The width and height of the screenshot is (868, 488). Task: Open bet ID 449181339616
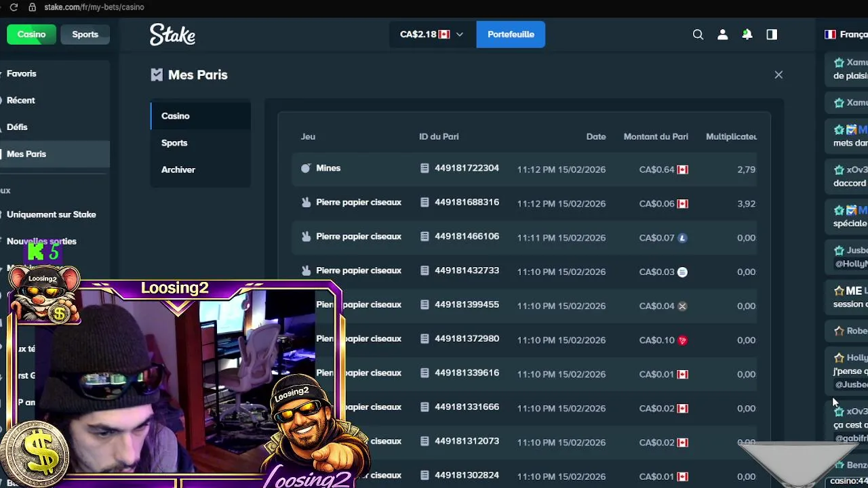467,373
